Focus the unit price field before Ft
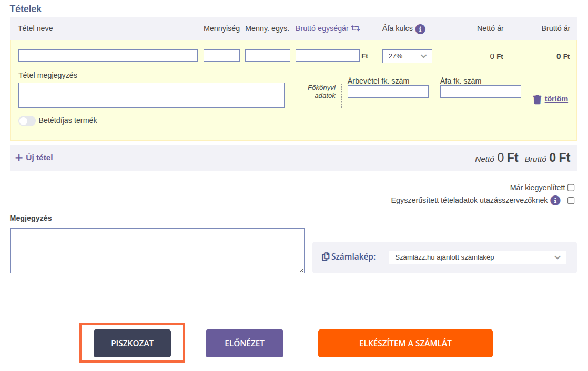 (x=328, y=56)
